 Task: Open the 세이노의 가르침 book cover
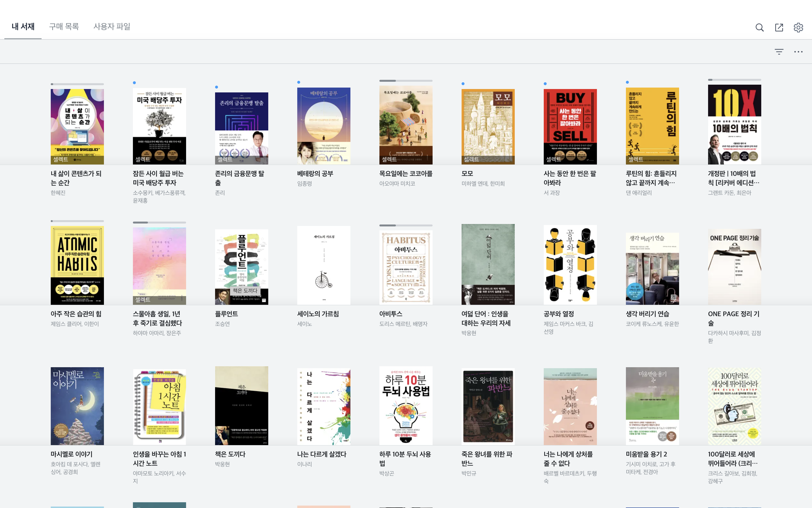[324, 265]
